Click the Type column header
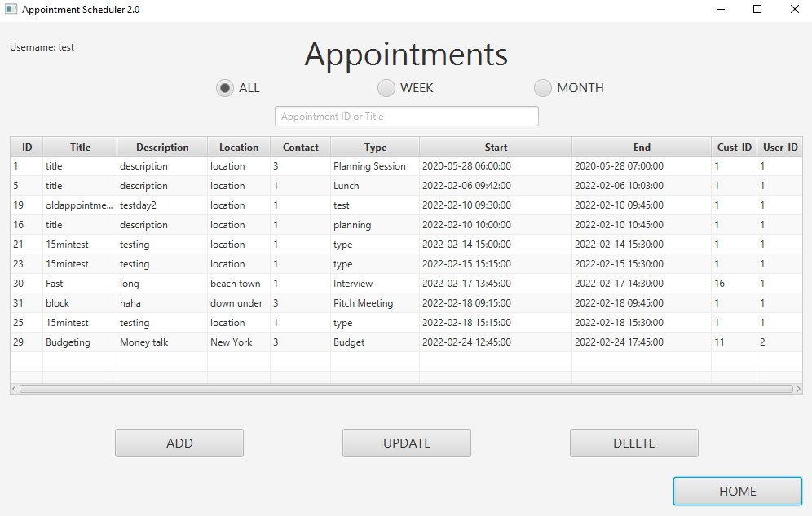The width and height of the screenshot is (812, 516). coord(375,147)
